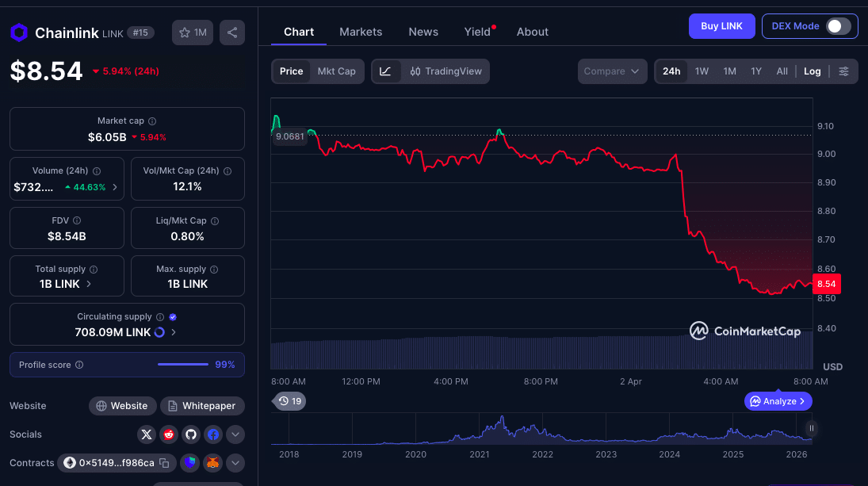Image resolution: width=868 pixels, height=486 pixels.
Task: Click Circulating supply info icon
Action: coord(160,317)
